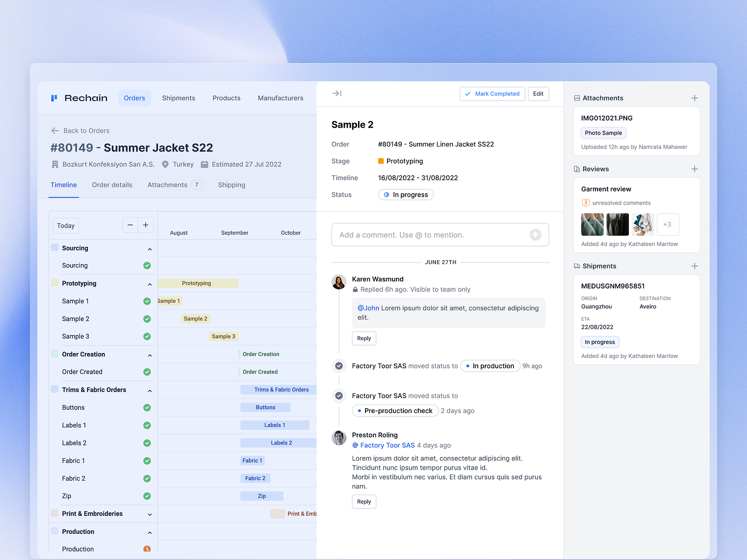Collapse the Sourcing section
747x560 pixels.
click(149, 248)
